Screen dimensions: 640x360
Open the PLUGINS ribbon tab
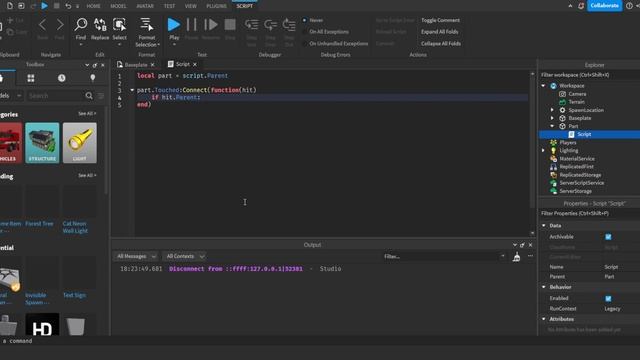[216, 6]
